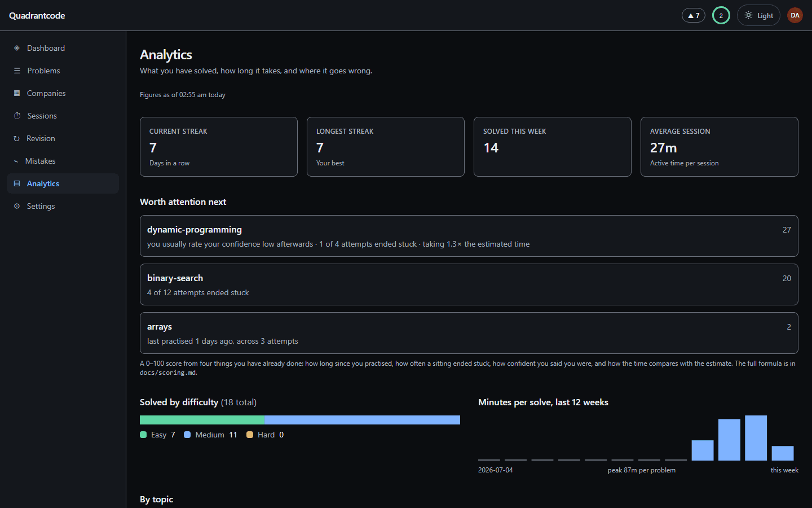
Task: Open the arrays attention card
Action: [469, 333]
